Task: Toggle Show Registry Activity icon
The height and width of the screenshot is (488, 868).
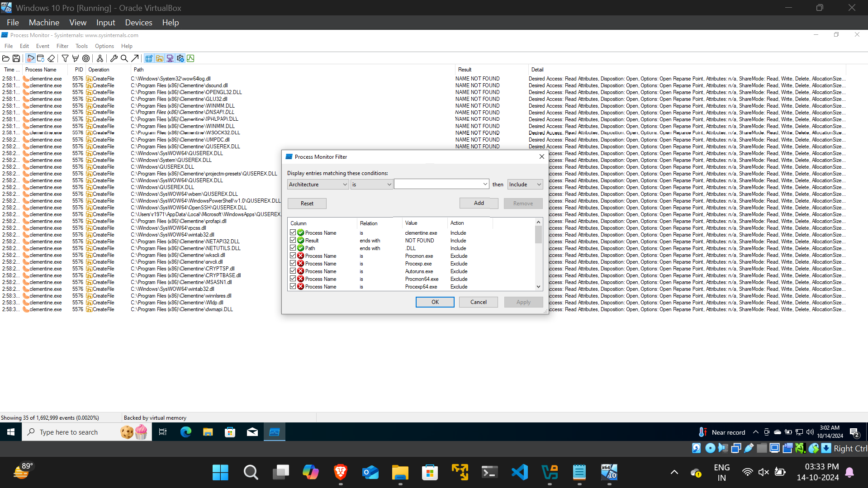Action: (149, 58)
